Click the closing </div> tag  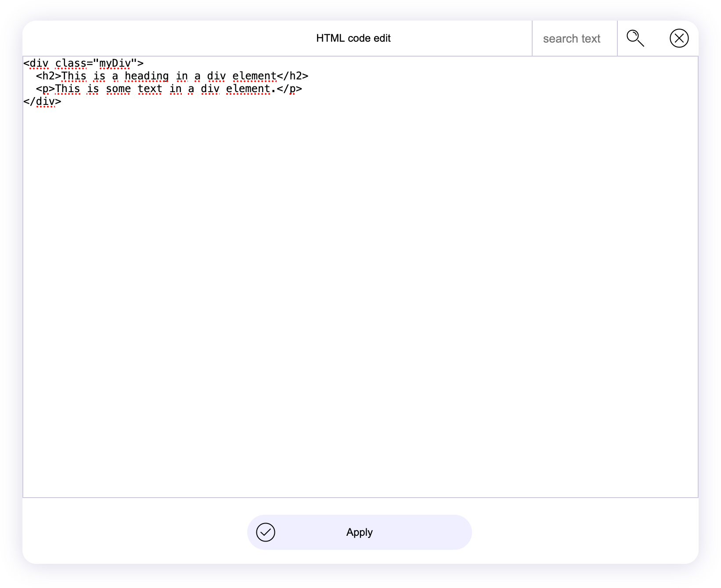[43, 102]
